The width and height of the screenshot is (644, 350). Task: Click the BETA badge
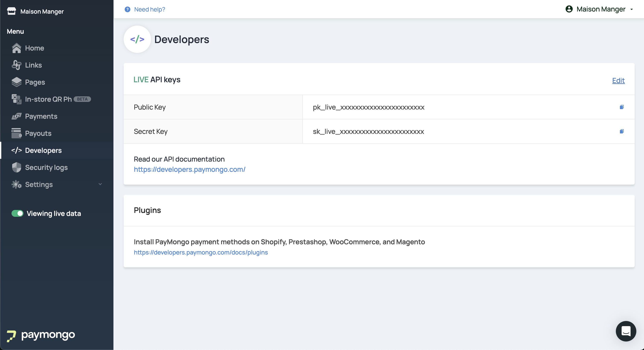point(82,99)
